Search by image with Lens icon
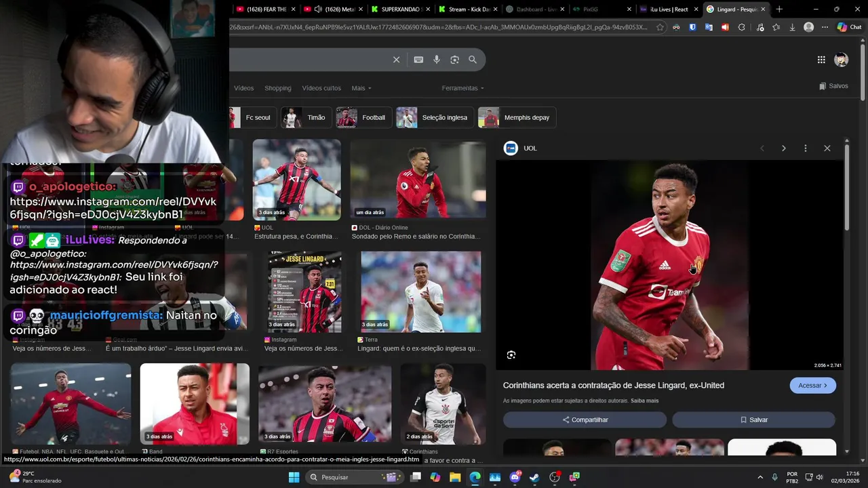868x488 pixels. pyautogui.click(x=454, y=60)
